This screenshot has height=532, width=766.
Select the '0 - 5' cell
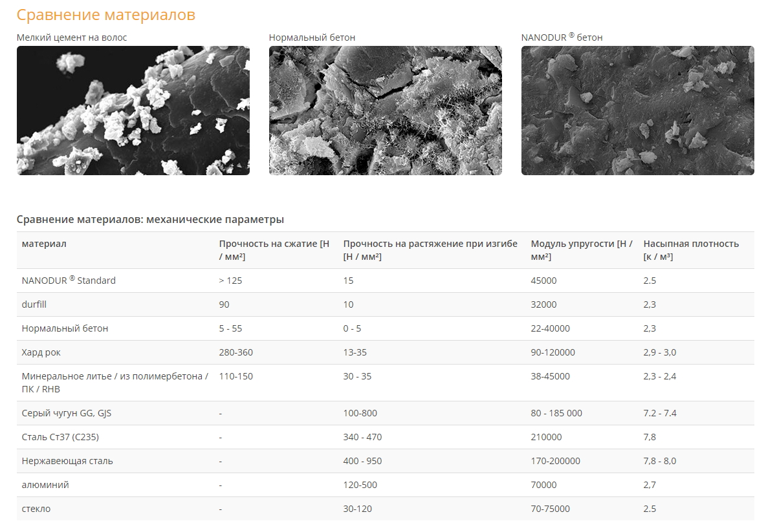coord(352,328)
